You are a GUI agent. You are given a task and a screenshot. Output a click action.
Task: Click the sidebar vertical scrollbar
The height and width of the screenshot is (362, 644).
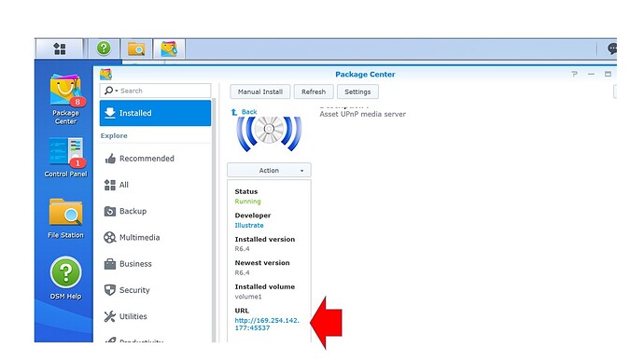coord(214,219)
